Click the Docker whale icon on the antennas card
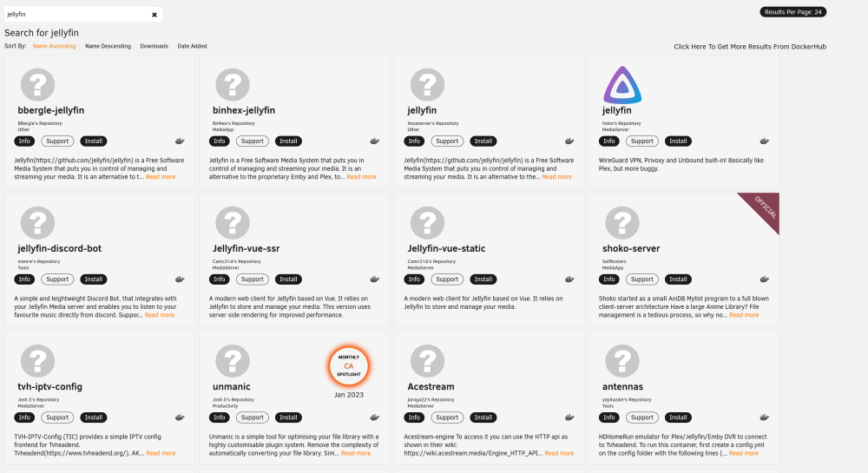The image size is (868, 473). (x=765, y=417)
